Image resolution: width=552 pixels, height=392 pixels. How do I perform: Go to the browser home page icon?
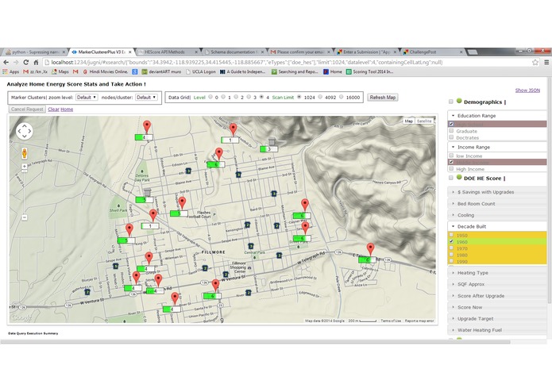pyautogui.click(x=36, y=62)
